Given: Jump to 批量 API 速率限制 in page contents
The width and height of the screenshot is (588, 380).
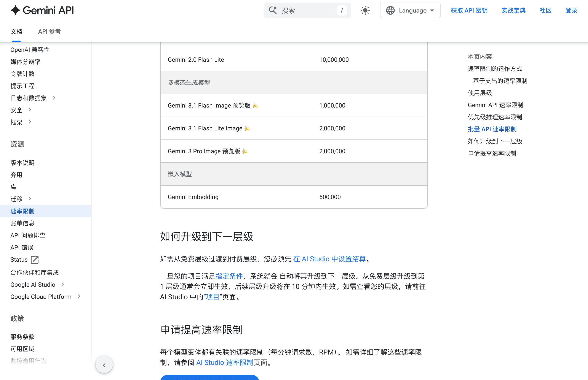Looking at the screenshot, I should point(492,129).
